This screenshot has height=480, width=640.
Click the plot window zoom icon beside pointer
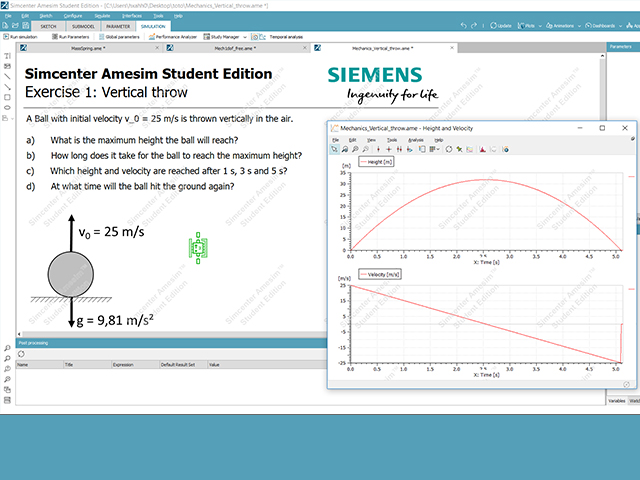(x=345, y=149)
